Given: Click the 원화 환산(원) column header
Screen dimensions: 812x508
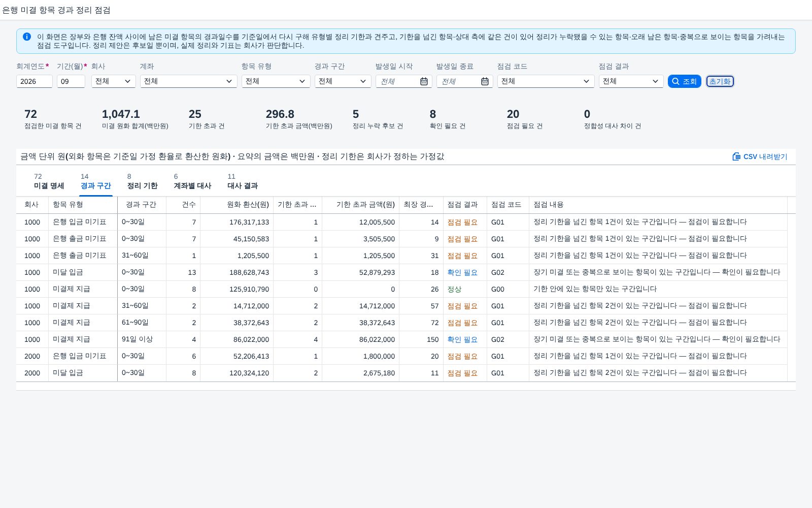Looking at the screenshot, I should point(236,205).
